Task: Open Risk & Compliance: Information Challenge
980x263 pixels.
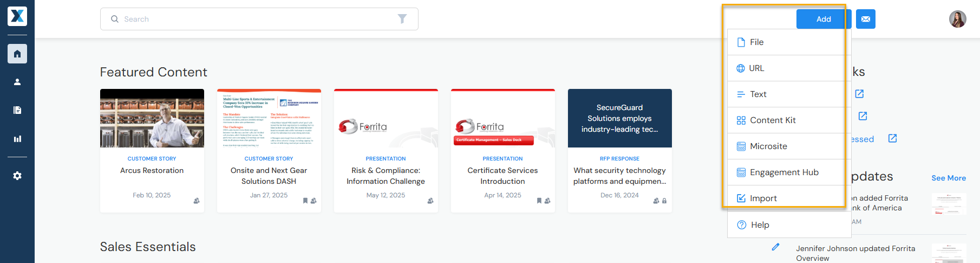Action: tap(386, 176)
